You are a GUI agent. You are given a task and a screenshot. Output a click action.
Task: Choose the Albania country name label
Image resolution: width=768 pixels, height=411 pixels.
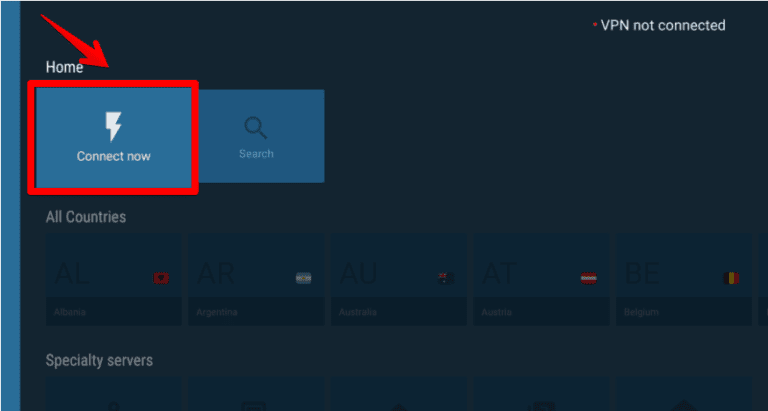pyautogui.click(x=70, y=312)
